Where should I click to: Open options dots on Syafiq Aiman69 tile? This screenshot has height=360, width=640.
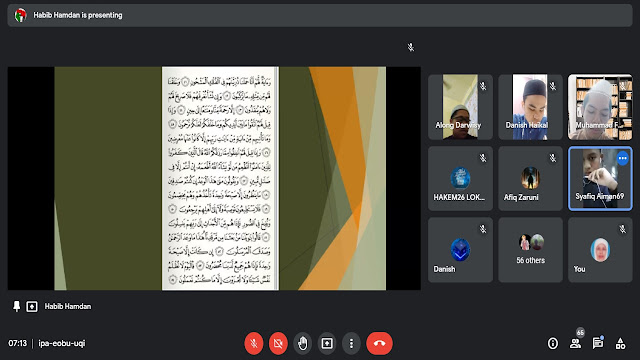coord(622,158)
